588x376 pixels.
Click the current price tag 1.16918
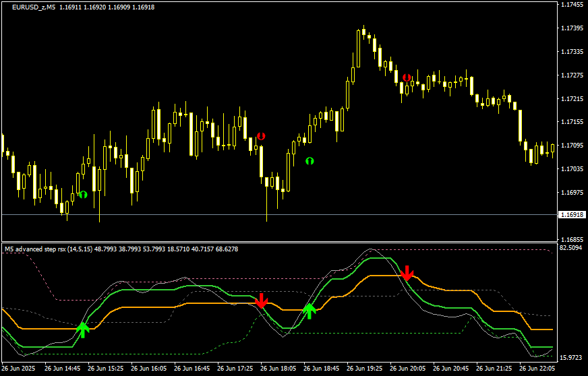572,215
